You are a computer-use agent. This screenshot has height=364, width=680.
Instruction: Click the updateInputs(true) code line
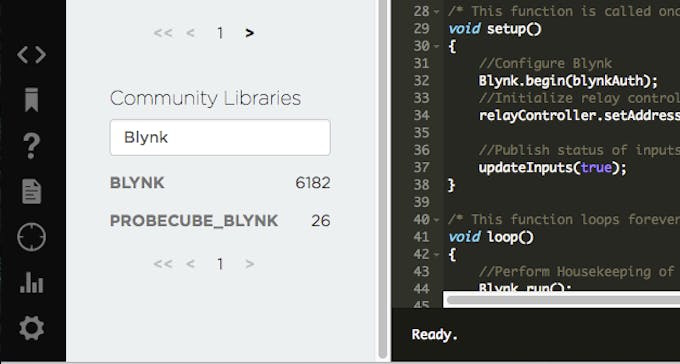click(x=552, y=168)
